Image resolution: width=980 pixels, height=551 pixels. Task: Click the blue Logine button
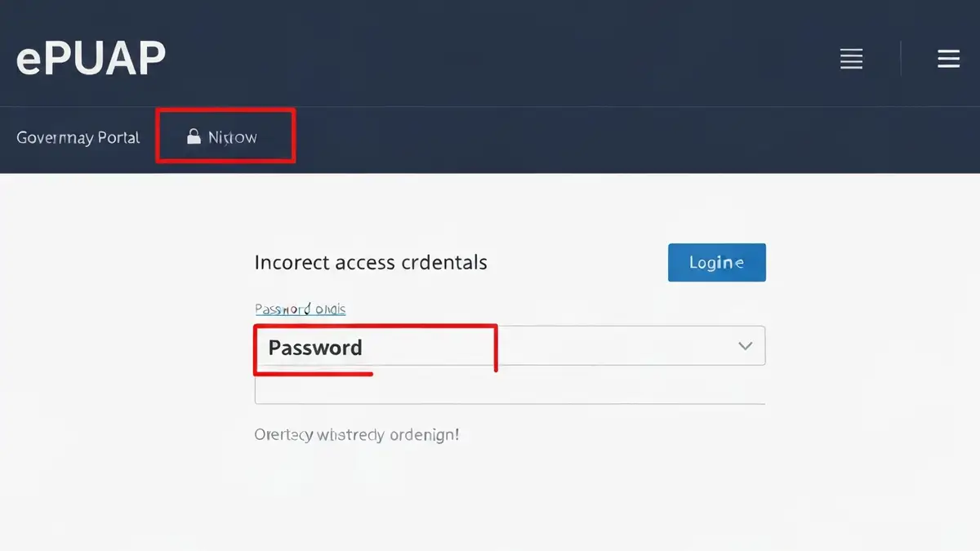click(717, 262)
